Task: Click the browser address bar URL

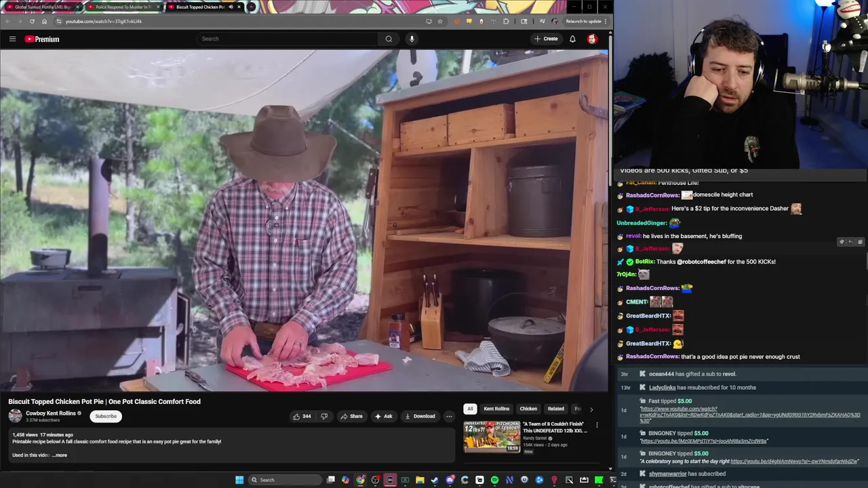Action: point(104,21)
